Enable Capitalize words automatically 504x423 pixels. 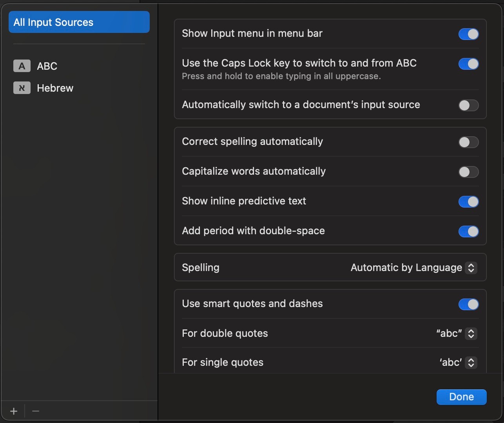click(x=468, y=172)
